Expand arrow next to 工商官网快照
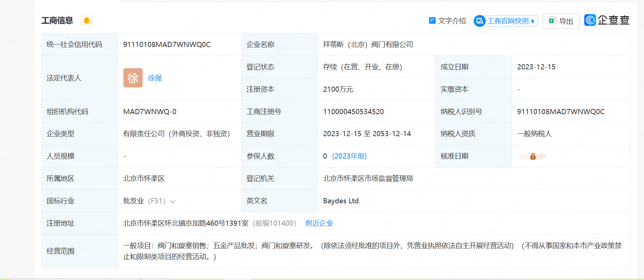The height and width of the screenshot is (280, 644). [x=533, y=21]
